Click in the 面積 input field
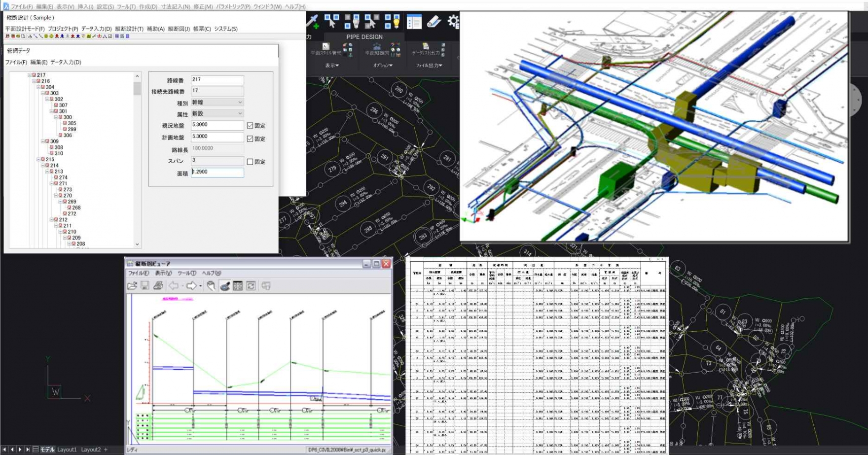The image size is (868, 455). point(217,173)
